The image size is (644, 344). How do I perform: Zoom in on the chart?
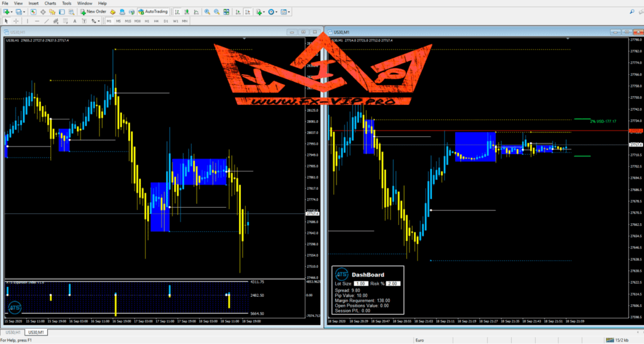tap(206, 11)
